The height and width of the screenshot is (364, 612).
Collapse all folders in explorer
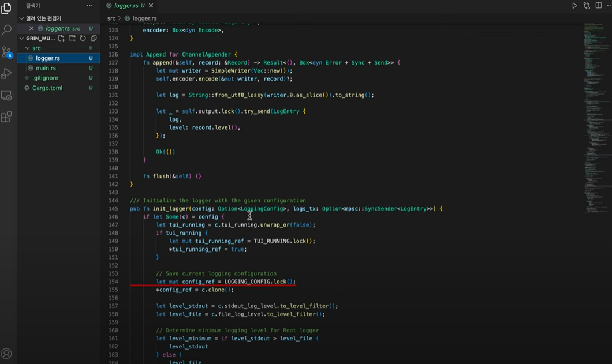tap(94, 38)
